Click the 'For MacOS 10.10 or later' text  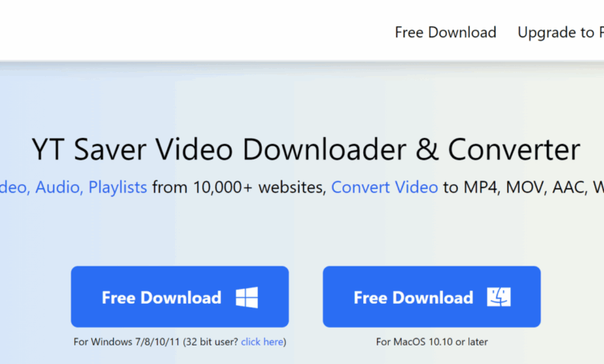[432, 342]
